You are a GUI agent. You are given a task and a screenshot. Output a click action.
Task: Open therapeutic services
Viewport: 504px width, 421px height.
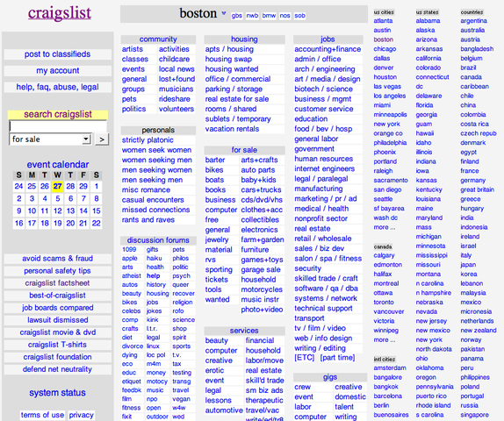click(264, 400)
